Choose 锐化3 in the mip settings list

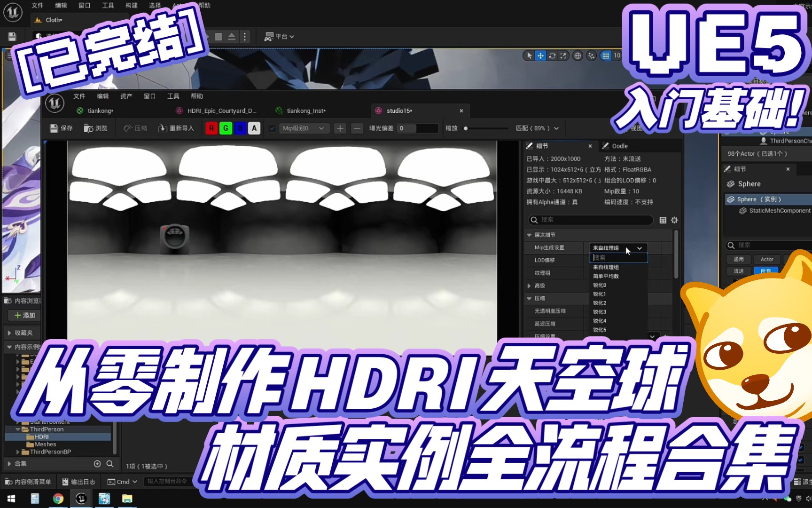[x=600, y=312]
